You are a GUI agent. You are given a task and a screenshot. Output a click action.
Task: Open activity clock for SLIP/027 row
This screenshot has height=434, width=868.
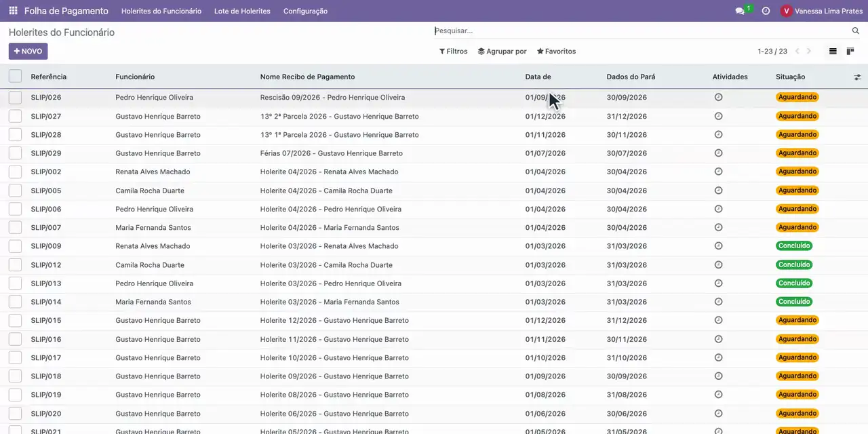click(x=719, y=116)
